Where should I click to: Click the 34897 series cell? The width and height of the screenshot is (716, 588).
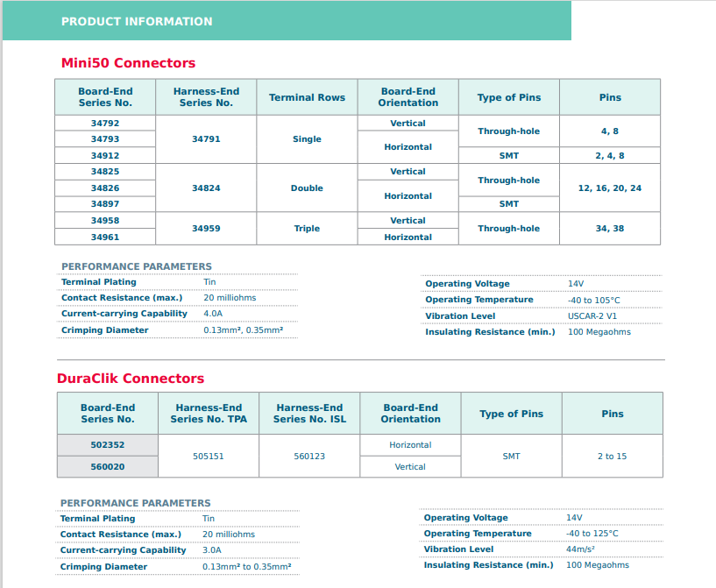point(105,204)
